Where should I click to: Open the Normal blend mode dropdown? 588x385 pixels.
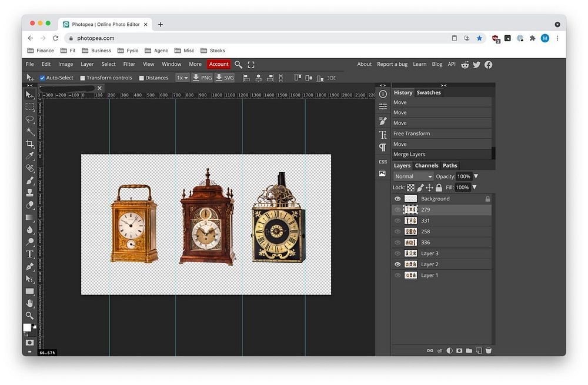(x=413, y=176)
